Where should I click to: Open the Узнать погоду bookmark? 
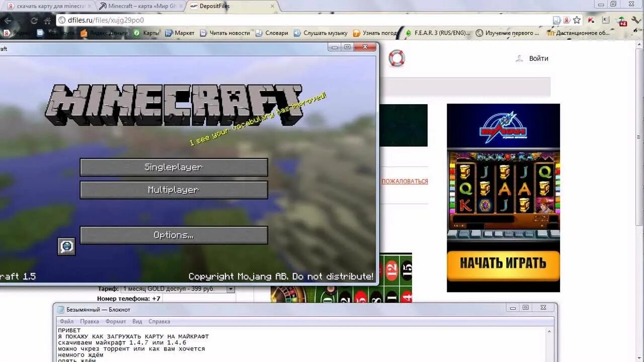click(x=375, y=33)
